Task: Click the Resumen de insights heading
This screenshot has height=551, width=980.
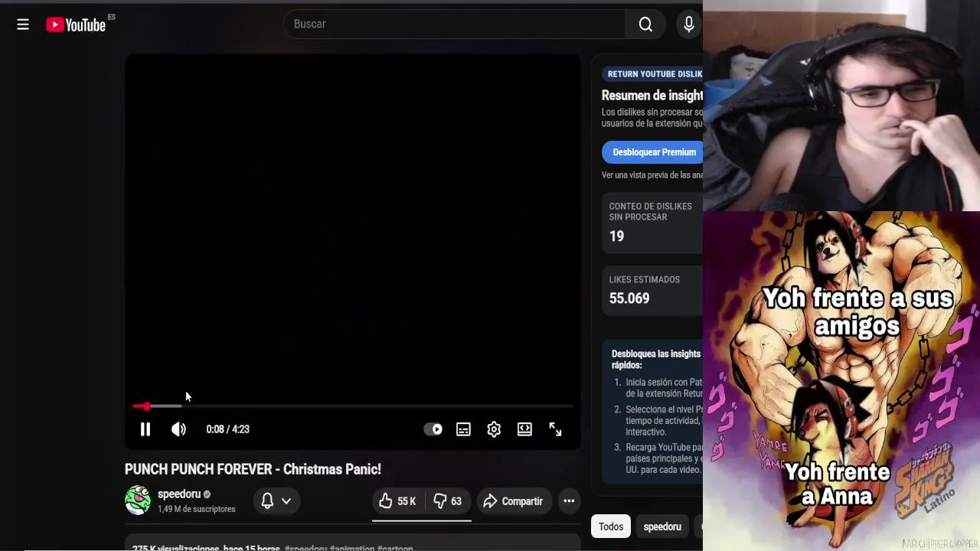Action: (652, 96)
